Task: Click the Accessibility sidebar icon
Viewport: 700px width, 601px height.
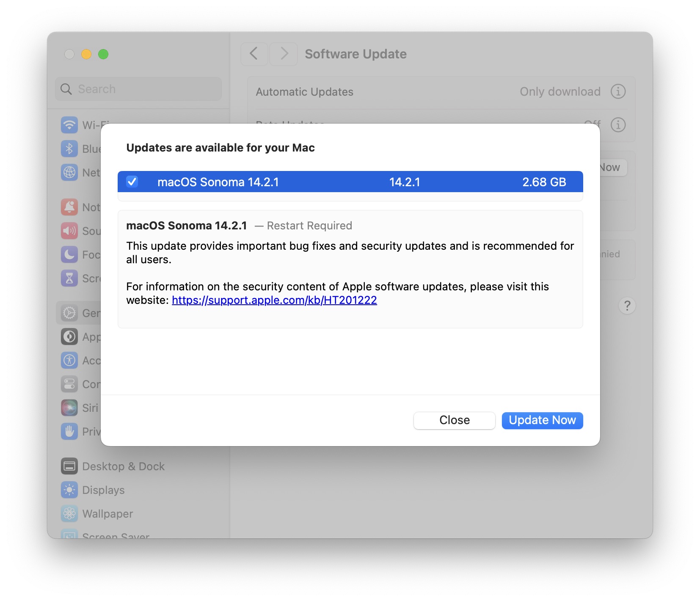Action: coord(69,360)
